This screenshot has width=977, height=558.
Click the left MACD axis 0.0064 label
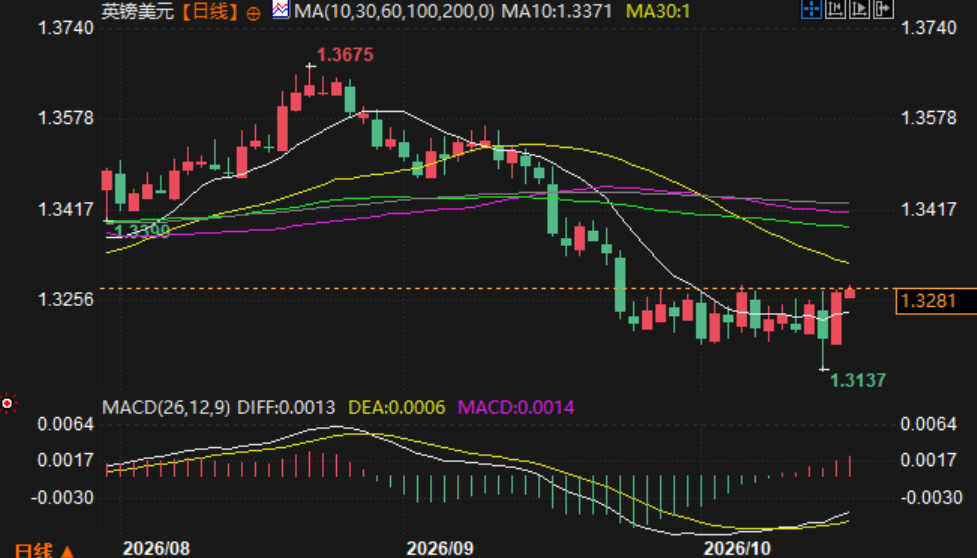point(66,425)
